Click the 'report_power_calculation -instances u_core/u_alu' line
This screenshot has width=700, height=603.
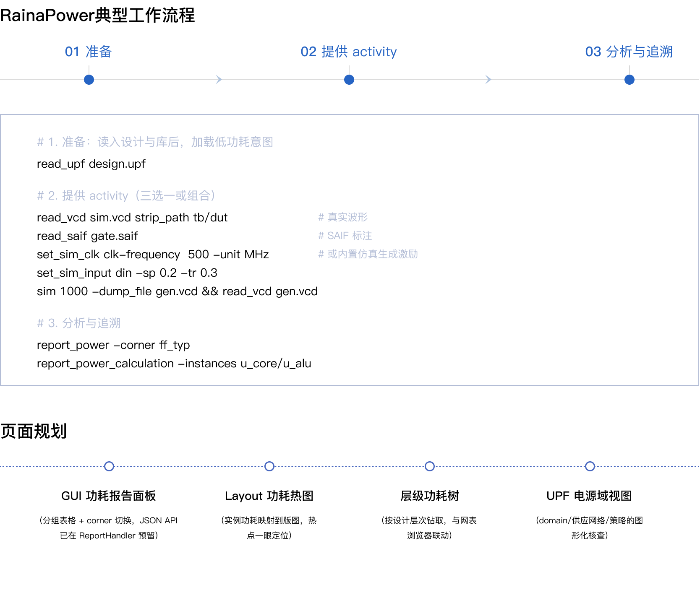pos(174,364)
